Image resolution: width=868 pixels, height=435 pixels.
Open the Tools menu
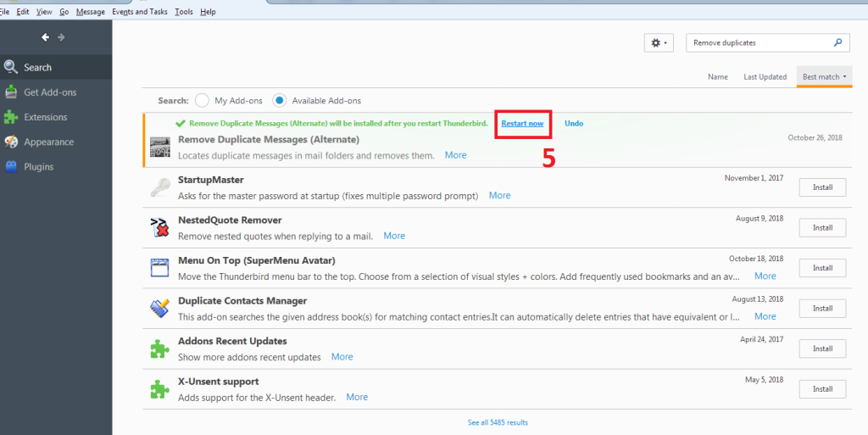click(184, 12)
